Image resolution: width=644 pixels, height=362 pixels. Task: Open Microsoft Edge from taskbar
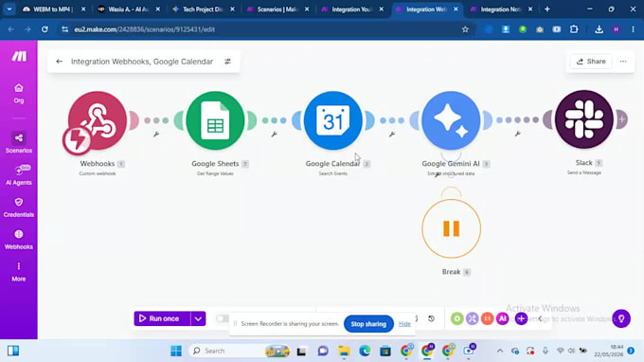pos(365,351)
